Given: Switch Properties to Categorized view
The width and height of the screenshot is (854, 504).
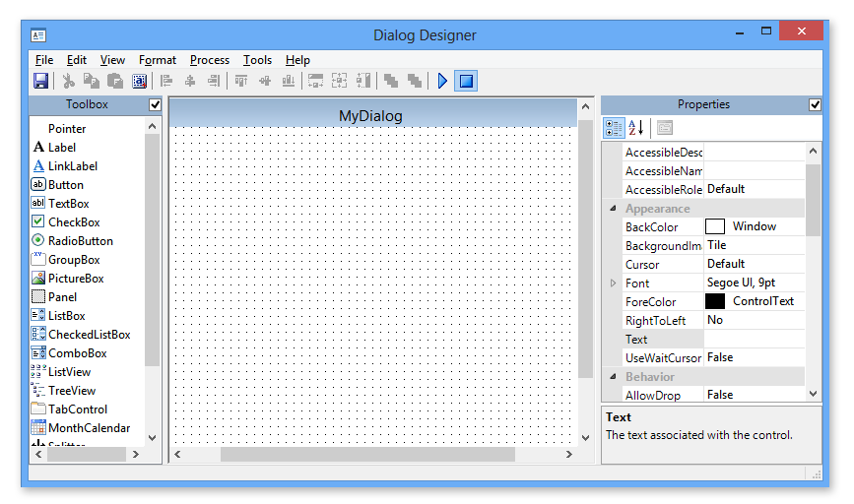Looking at the screenshot, I should pos(613,127).
